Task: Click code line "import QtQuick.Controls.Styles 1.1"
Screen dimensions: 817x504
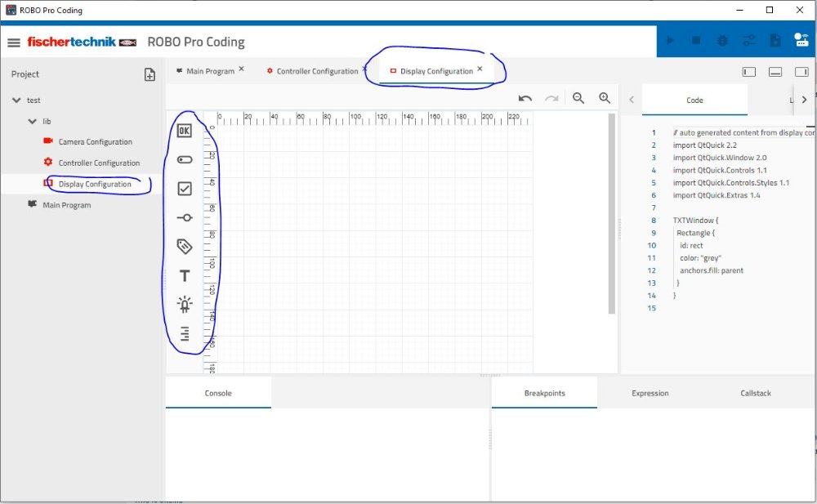Action: pos(731,183)
